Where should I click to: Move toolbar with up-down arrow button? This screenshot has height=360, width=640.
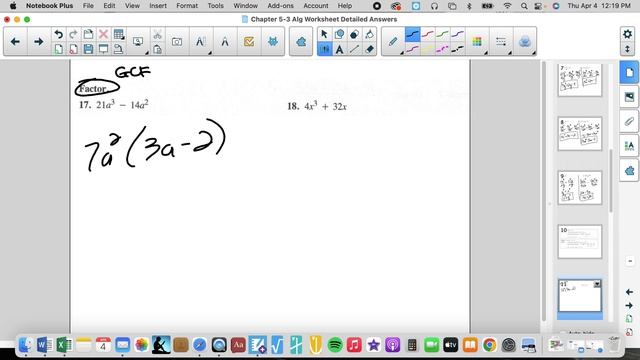(x=627, y=49)
